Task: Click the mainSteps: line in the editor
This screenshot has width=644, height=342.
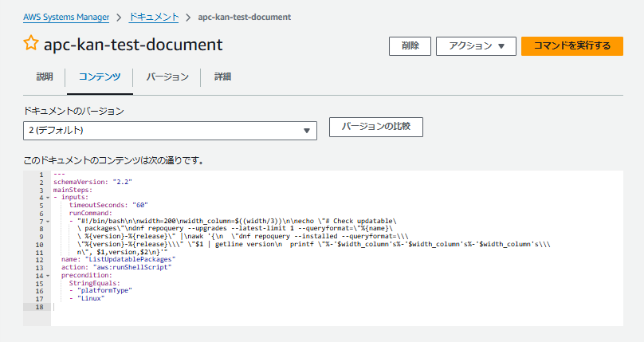Action: (x=73, y=190)
